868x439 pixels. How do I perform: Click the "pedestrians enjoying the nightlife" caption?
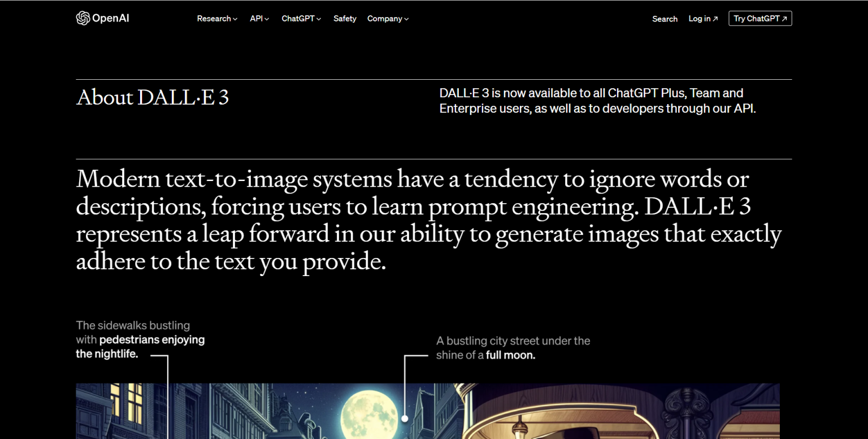pos(140,340)
